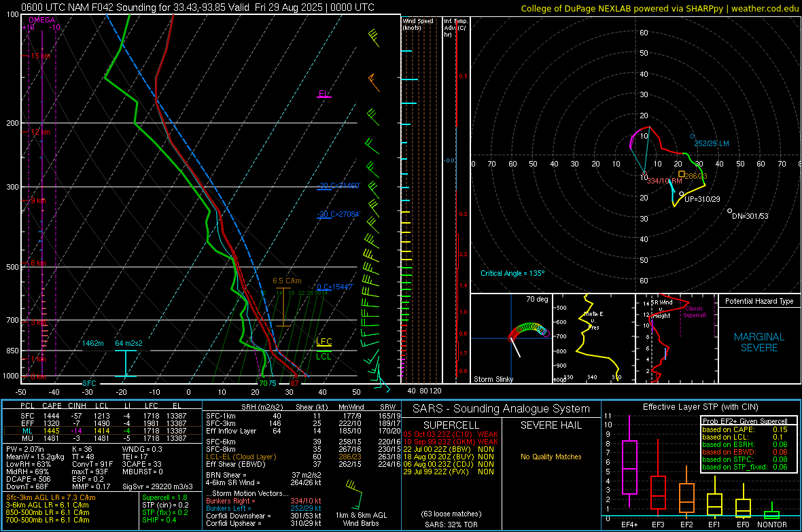Open the College of DuPage NEXLAB credit text
Viewport: 802px width, 532px height.
[659, 8]
